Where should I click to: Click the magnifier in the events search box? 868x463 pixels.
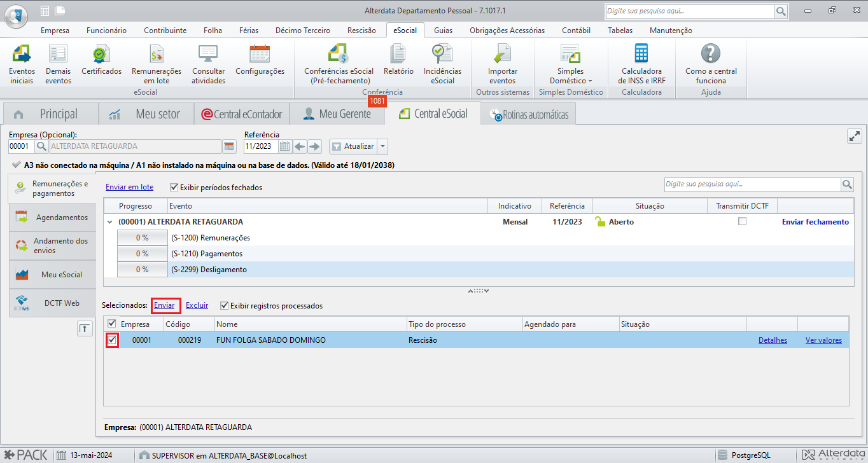pyautogui.click(x=847, y=184)
